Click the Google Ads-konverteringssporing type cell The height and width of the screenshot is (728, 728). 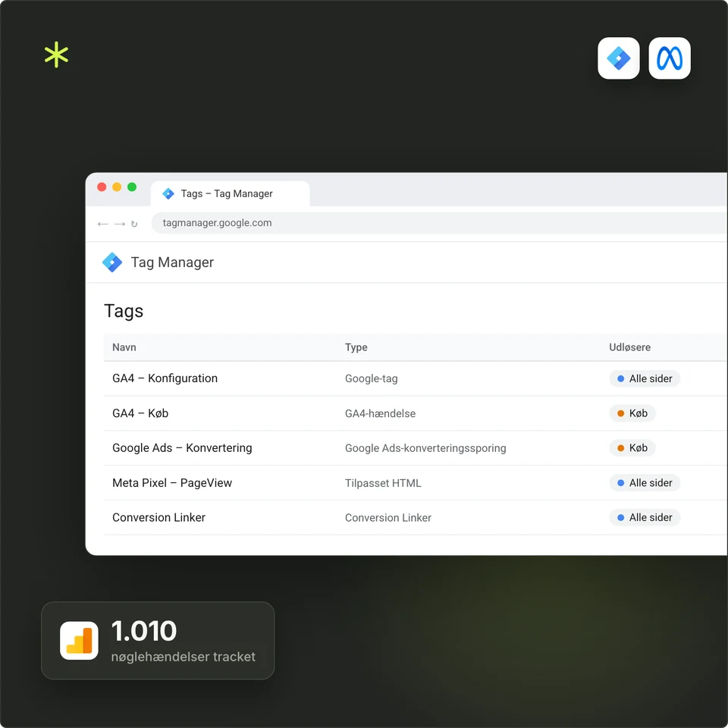(425, 448)
